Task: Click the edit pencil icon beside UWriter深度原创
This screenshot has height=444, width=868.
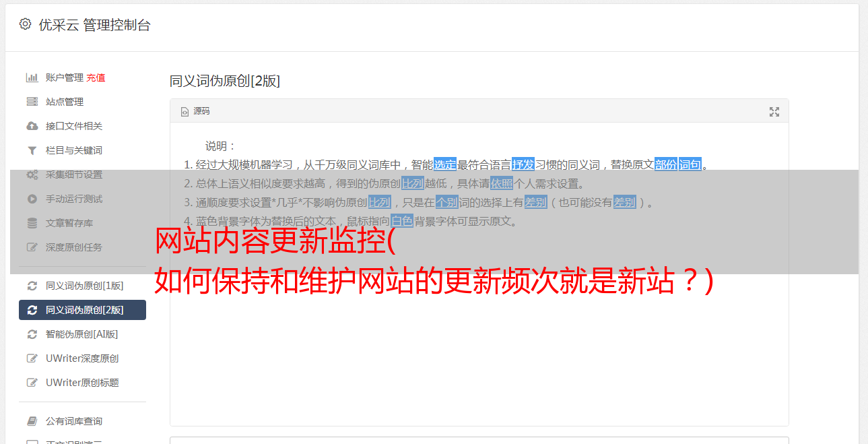Action: click(x=32, y=358)
